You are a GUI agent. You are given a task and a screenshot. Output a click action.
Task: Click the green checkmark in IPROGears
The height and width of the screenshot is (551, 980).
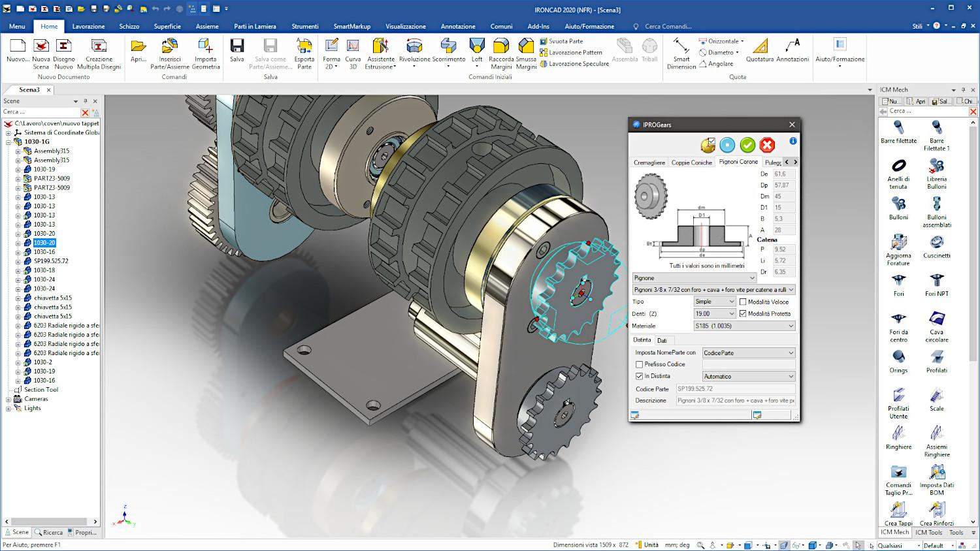[747, 145]
